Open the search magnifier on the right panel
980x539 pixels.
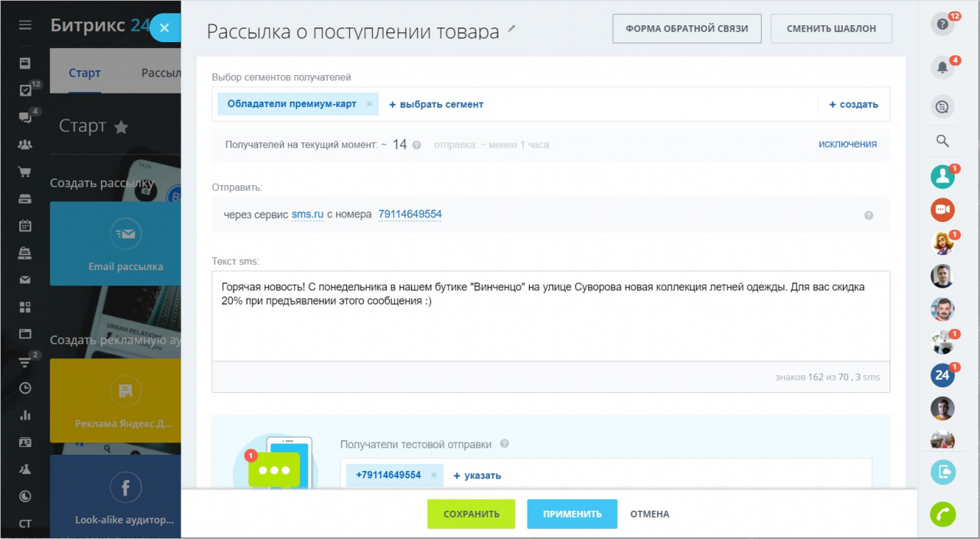(x=942, y=140)
